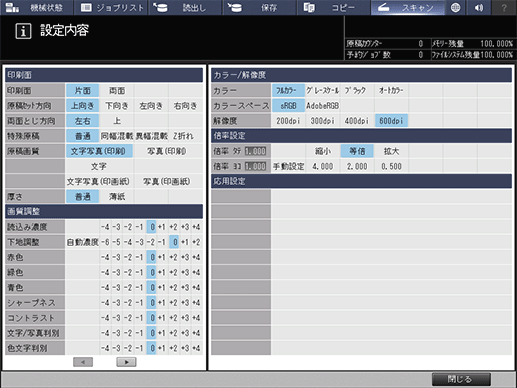Set 緑色 to +1
517x388 pixels.
[x=162, y=272]
